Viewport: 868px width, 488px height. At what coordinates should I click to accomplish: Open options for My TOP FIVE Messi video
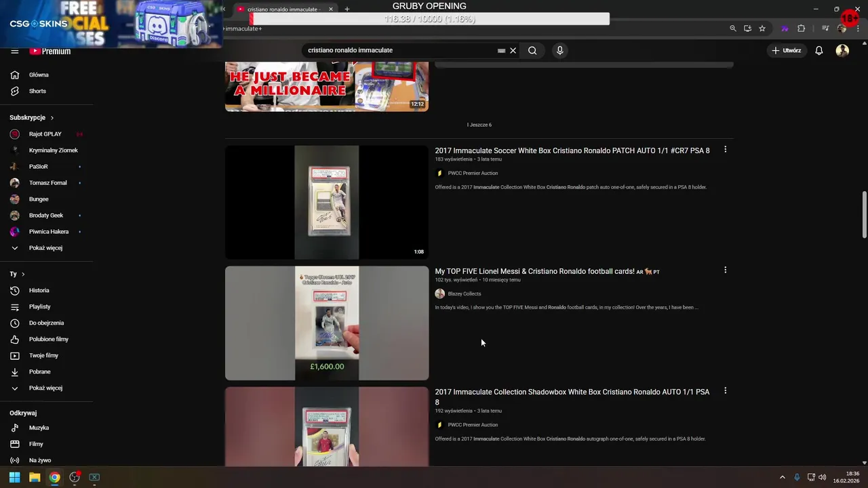(x=725, y=270)
